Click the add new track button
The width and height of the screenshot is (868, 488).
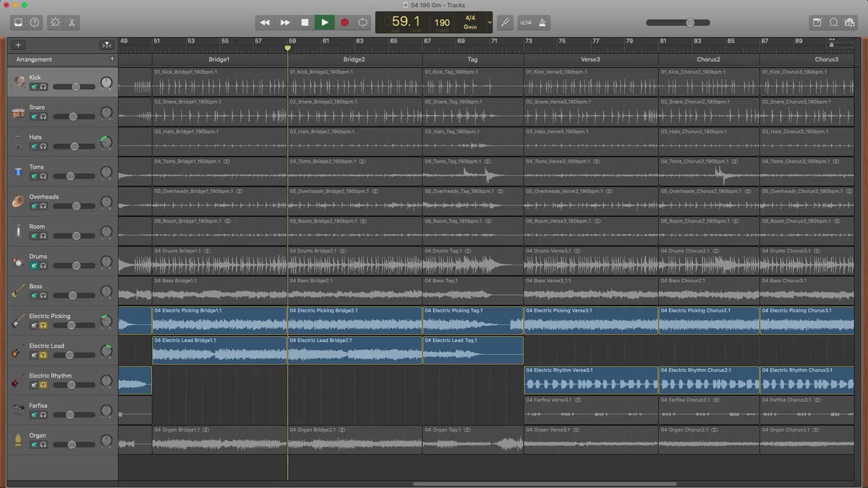[x=18, y=45]
